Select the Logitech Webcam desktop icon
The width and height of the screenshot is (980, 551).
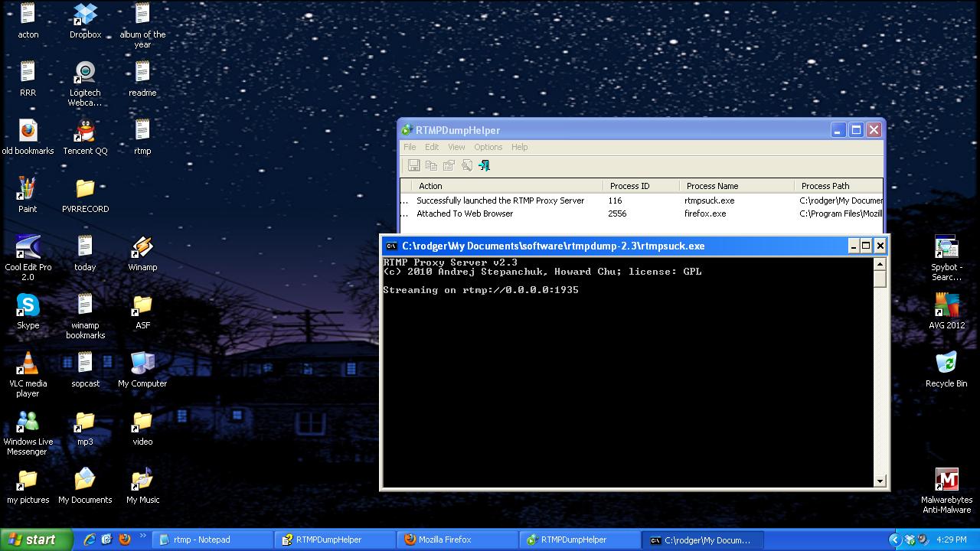click(85, 72)
